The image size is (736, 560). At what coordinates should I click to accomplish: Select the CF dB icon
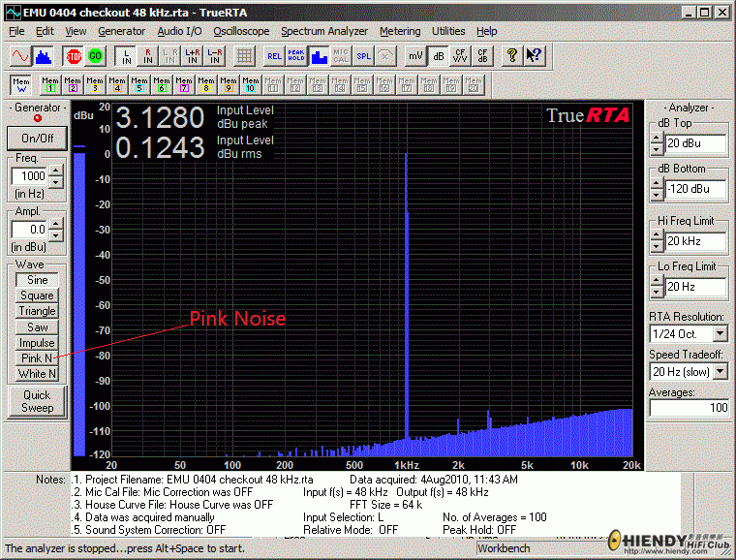(x=482, y=56)
